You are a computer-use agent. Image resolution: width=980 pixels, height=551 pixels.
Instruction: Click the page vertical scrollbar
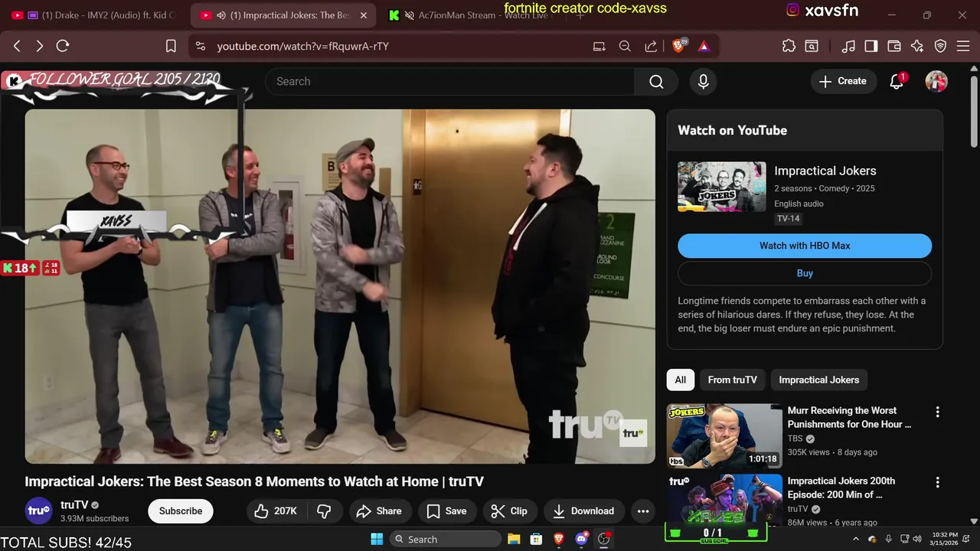tap(974, 111)
